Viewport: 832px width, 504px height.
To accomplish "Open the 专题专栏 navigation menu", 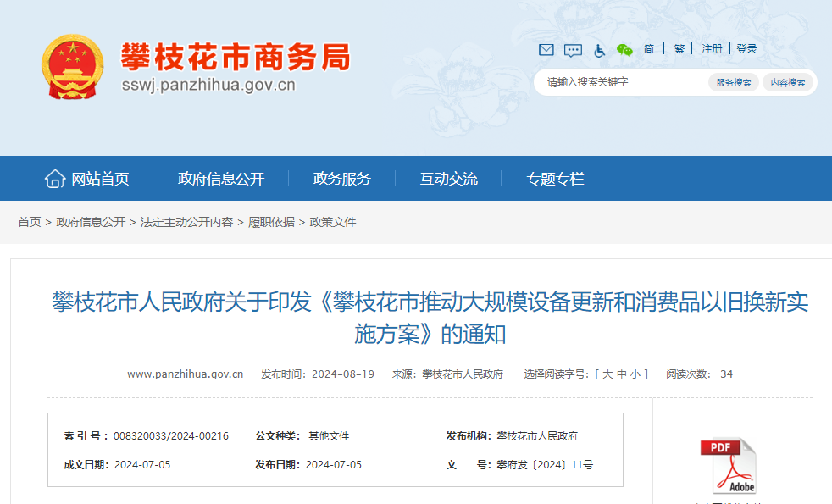I will [x=556, y=179].
